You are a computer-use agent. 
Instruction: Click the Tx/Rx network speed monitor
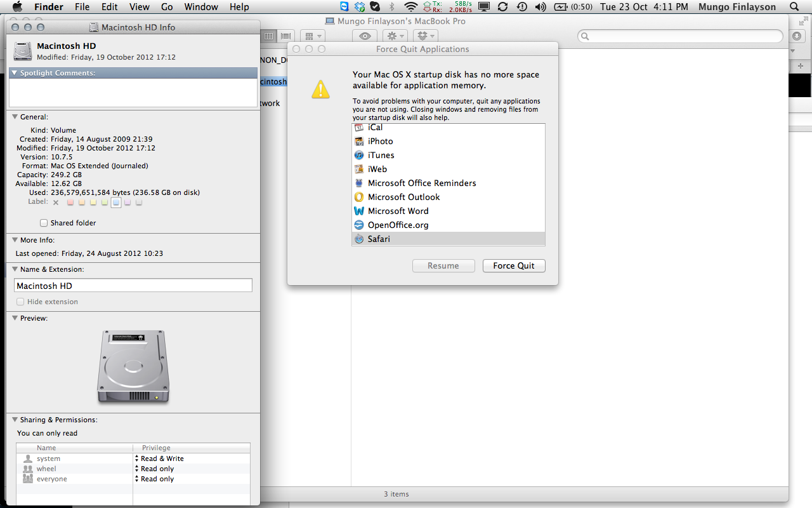(448, 7)
